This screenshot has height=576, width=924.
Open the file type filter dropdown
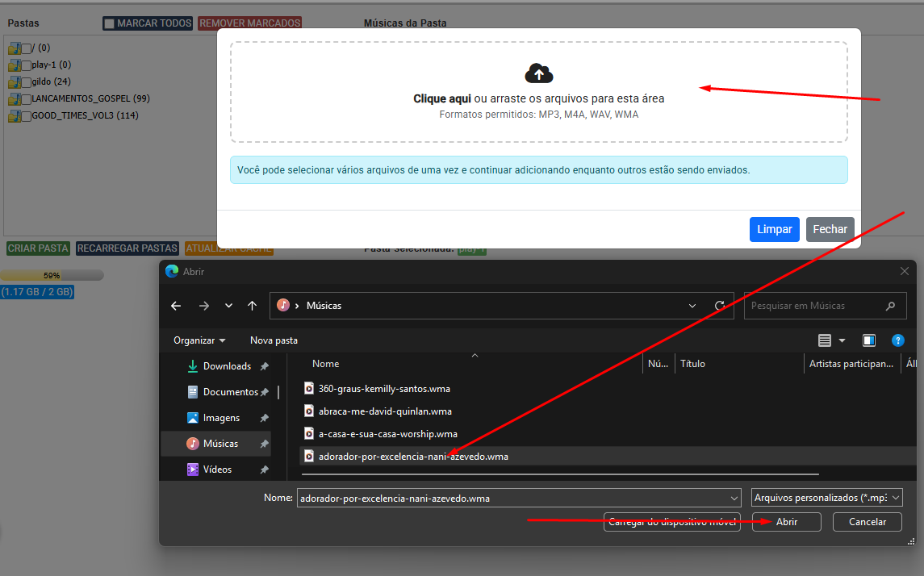coord(826,498)
